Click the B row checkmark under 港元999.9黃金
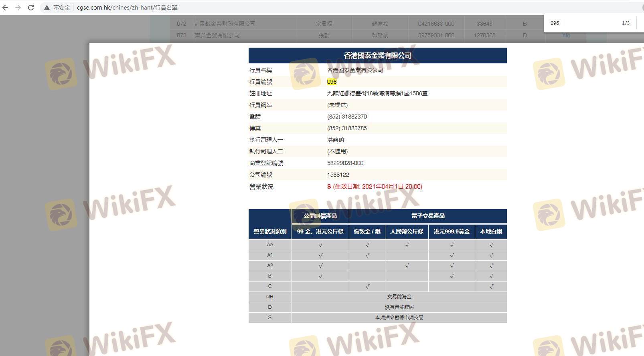Screen dimensions: 644x356 [x=452, y=276]
